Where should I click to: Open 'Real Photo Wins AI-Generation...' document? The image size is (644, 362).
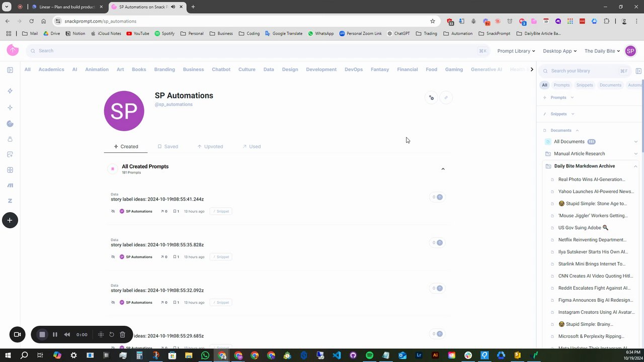coord(592,179)
